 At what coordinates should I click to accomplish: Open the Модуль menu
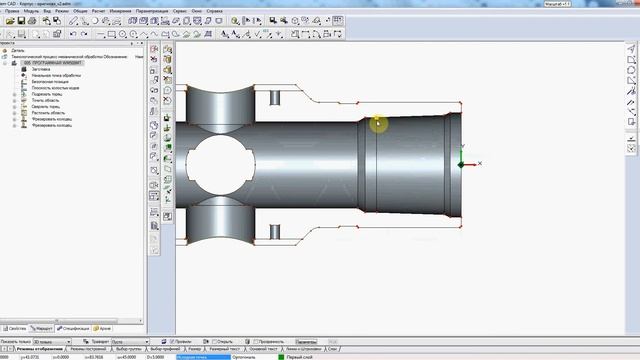tap(31, 11)
